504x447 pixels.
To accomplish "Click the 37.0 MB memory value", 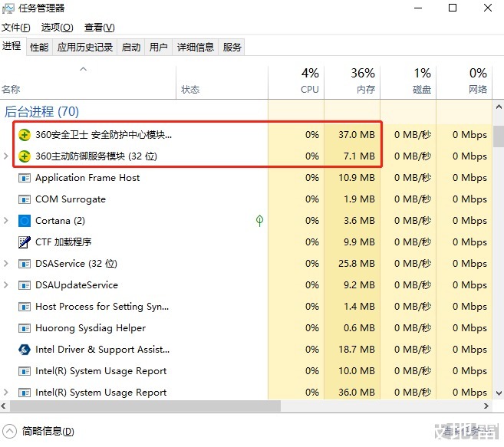I will tap(357, 135).
